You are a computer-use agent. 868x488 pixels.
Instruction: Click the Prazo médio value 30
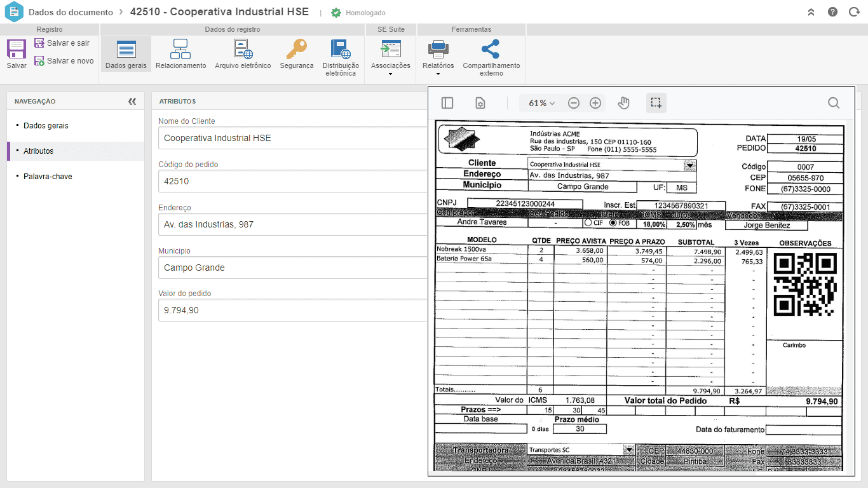click(x=580, y=429)
